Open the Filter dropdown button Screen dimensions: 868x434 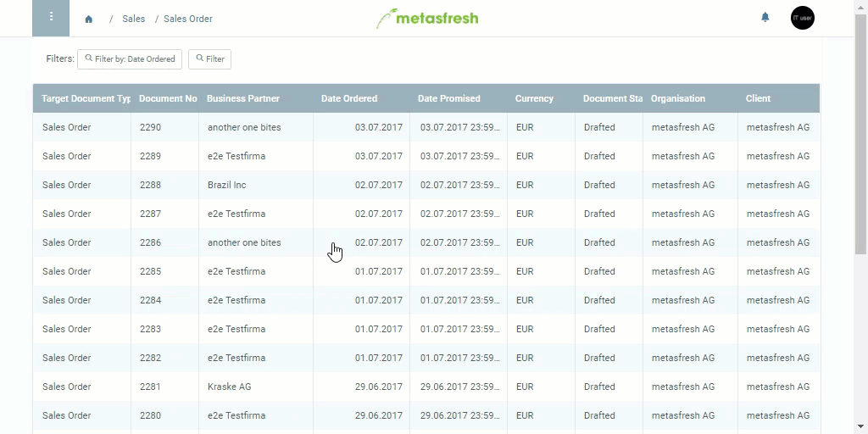point(210,58)
